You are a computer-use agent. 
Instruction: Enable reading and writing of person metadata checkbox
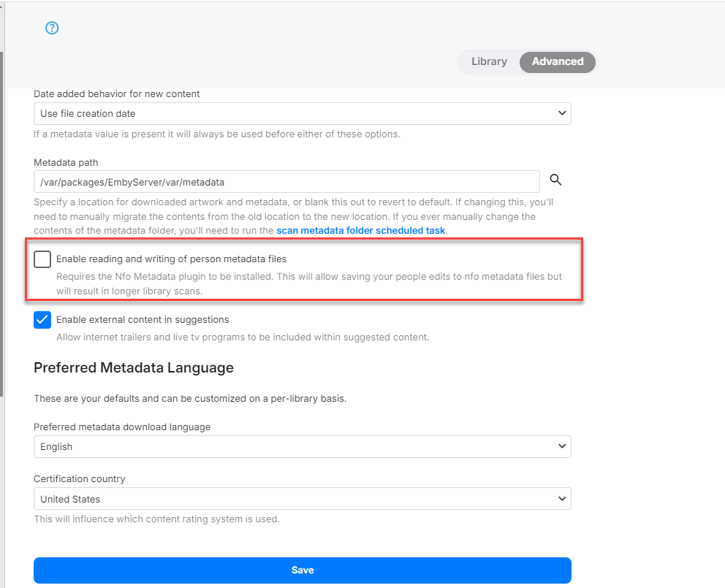point(42,259)
